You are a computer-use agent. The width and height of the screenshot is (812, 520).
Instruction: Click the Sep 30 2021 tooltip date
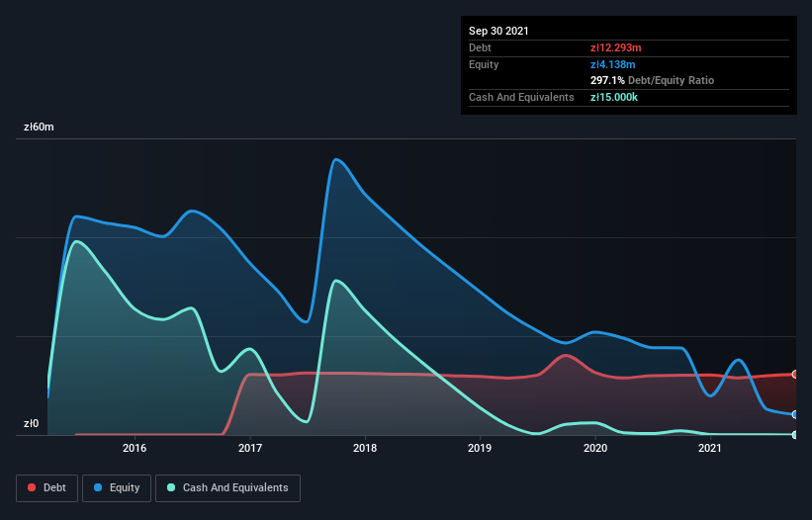tap(498, 31)
